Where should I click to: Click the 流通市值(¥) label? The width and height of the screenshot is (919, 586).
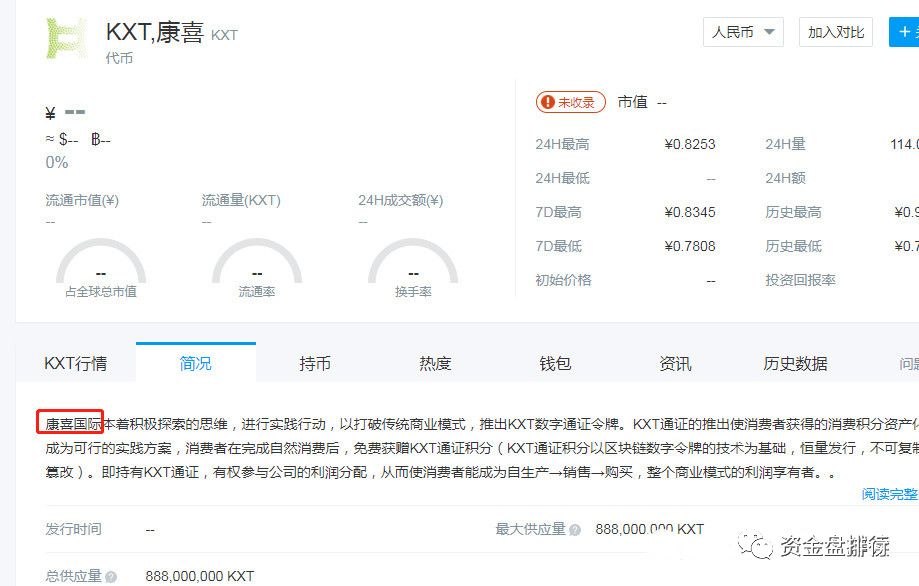(82, 200)
